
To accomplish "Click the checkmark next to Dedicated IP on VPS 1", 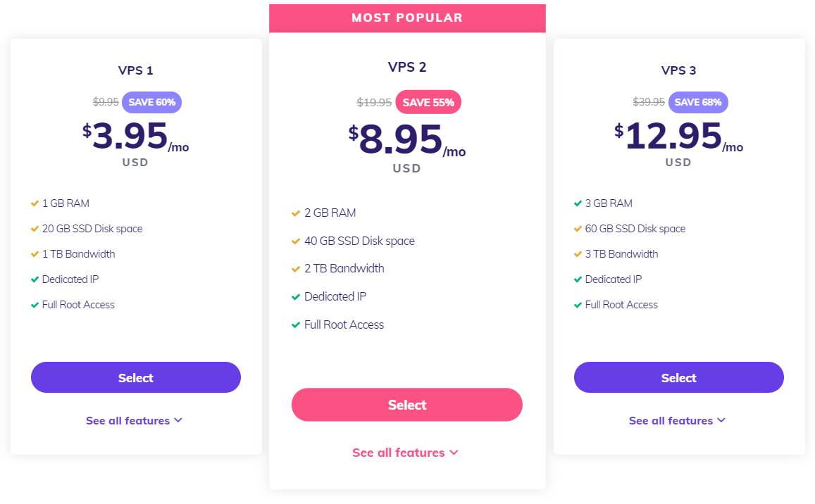I will (34, 279).
